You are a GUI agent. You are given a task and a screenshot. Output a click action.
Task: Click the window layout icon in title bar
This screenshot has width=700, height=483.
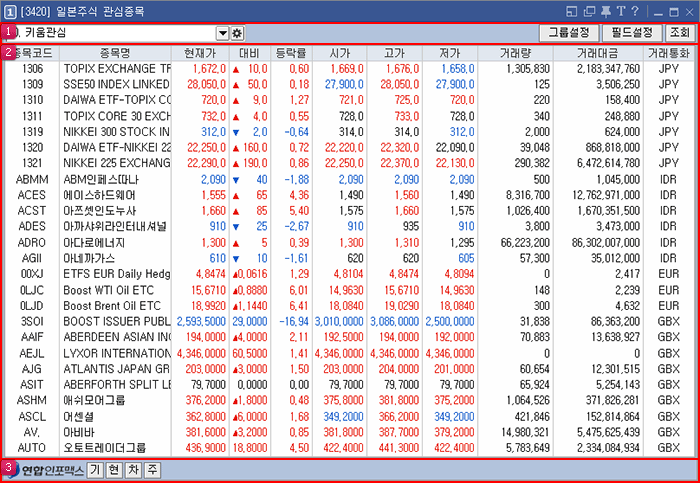point(571,12)
